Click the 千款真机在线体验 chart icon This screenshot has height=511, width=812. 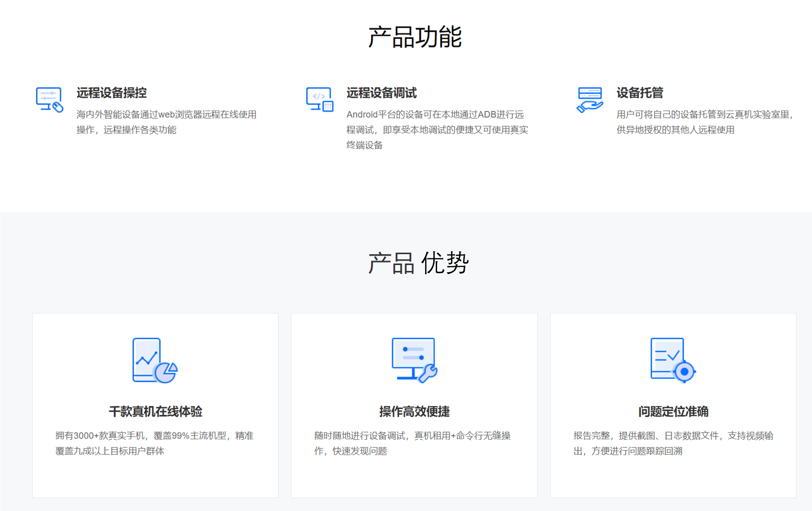tap(155, 360)
